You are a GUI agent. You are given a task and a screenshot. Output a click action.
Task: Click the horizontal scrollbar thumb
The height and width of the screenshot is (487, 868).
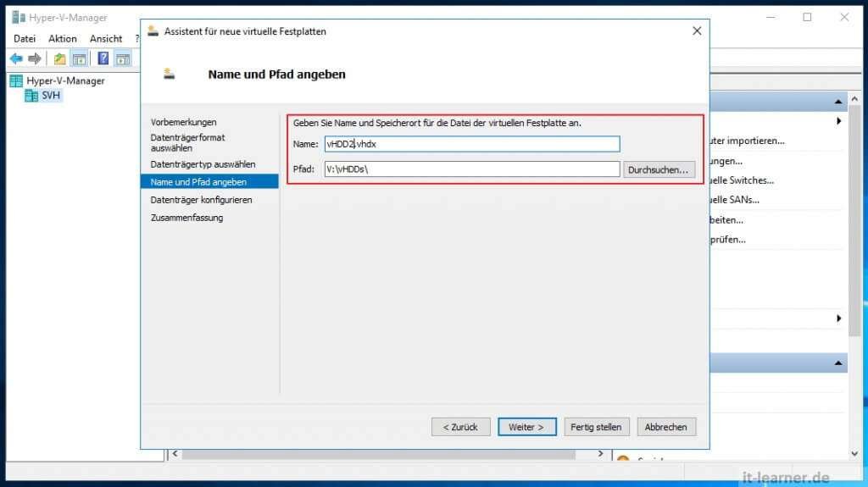(x=379, y=454)
